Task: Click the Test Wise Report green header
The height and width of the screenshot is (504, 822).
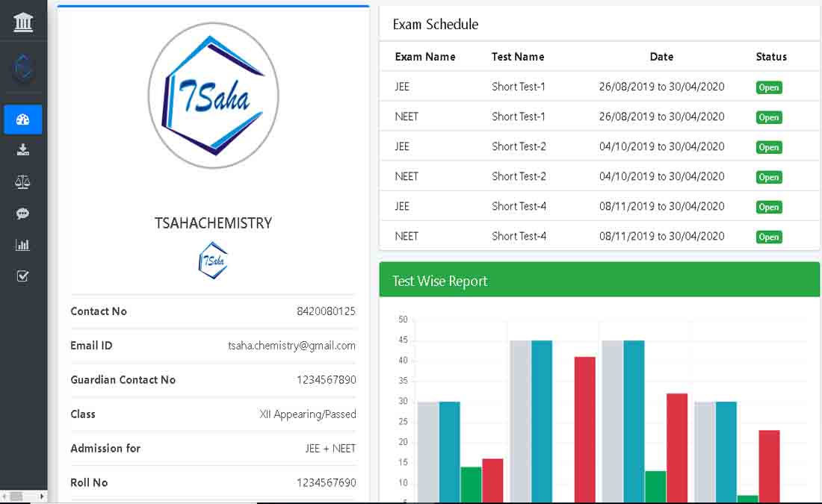Action: [599, 281]
